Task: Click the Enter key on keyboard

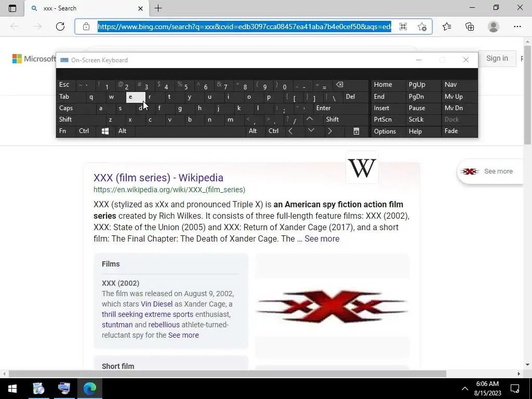Action: [x=341, y=108]
